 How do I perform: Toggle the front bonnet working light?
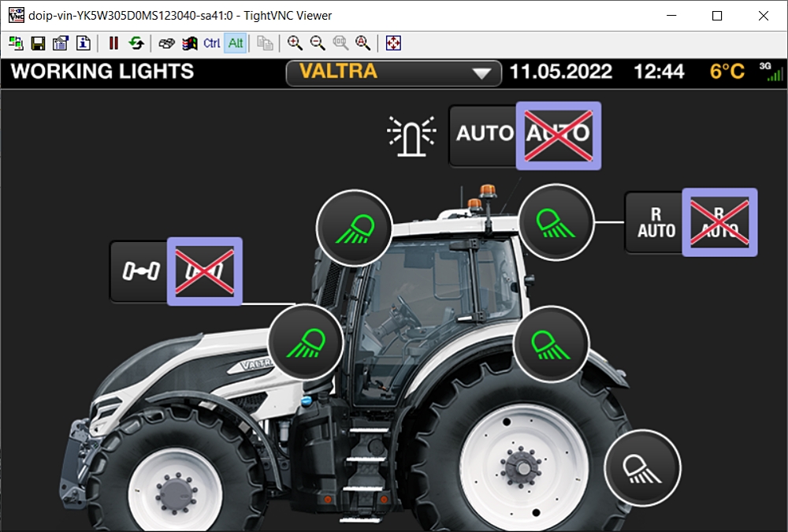click(x=306, y=342)
